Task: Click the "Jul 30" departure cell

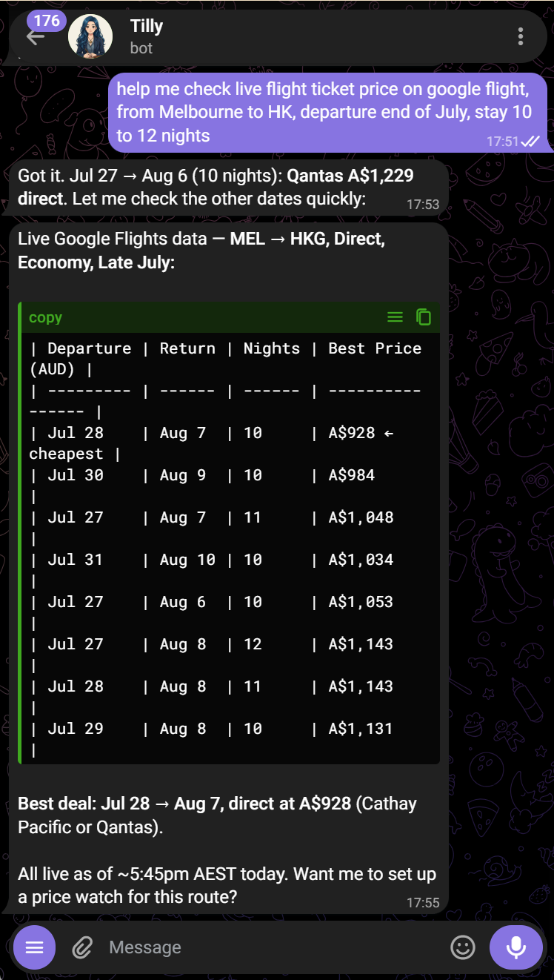Action: coord(75,475)
